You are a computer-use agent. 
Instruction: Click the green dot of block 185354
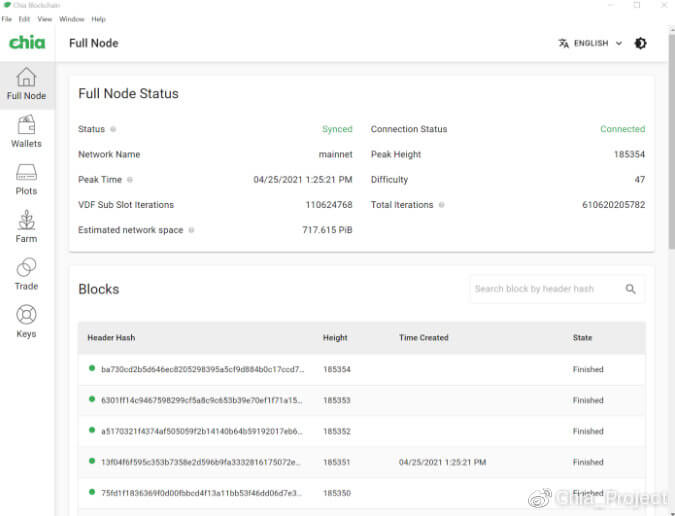pos(92,368)
